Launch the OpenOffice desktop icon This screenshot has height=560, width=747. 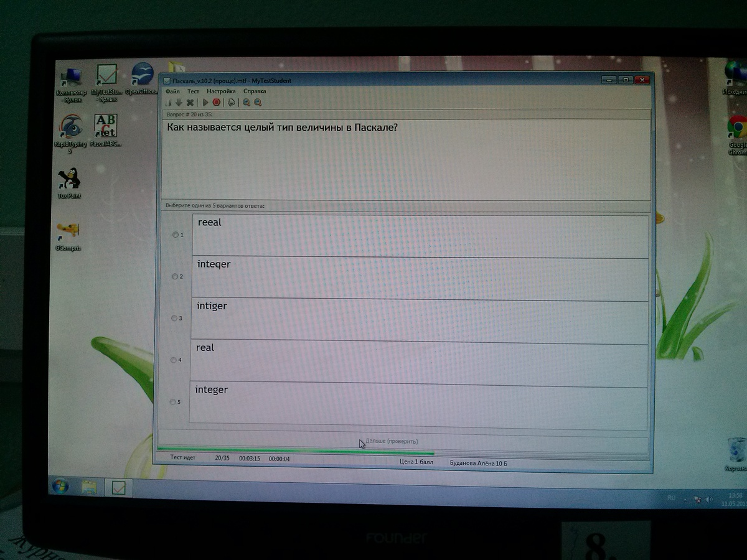tap(141, 78)
